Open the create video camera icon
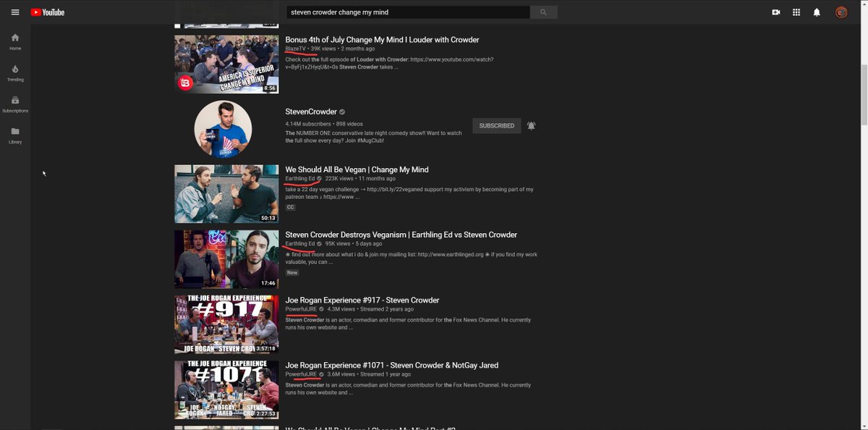The height and width of the screenshot is (430, 868). click(x=776, y=12)
